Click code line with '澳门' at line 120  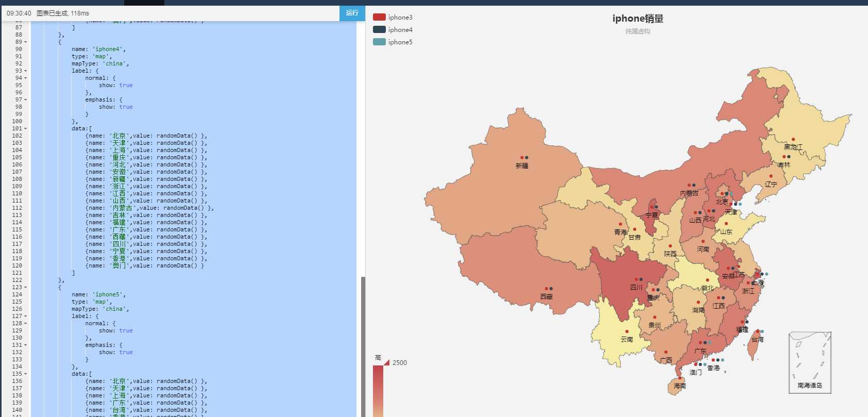click(x=145, y=265)
